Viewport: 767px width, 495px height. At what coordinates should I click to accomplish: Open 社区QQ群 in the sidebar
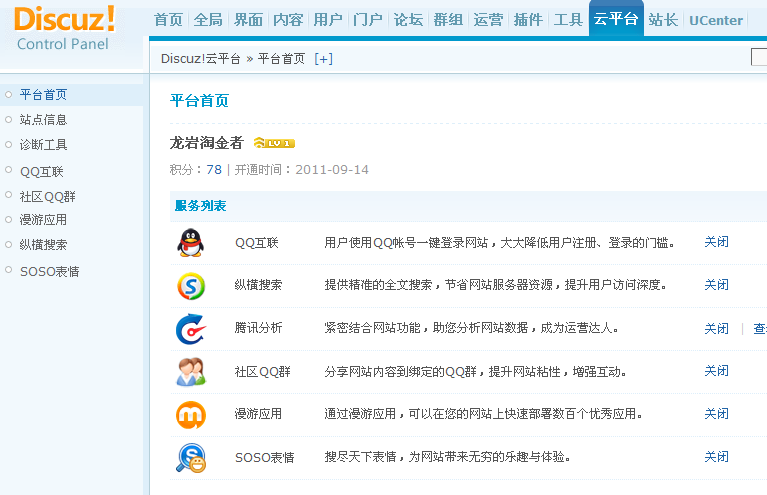click(47, 197)
